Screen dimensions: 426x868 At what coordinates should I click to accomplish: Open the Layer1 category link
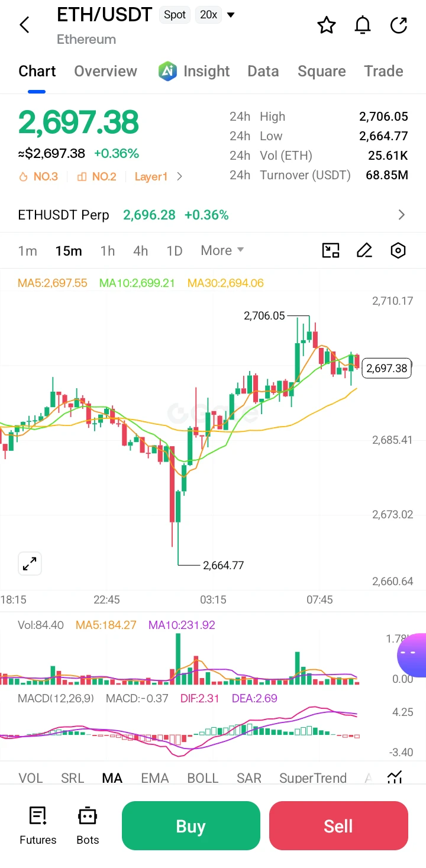(x=151, y=176)
